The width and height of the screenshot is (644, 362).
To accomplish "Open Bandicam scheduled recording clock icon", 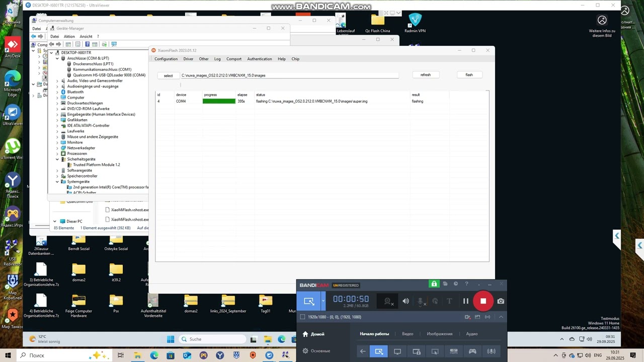I will pyautogui.click(x=456, y=284).
